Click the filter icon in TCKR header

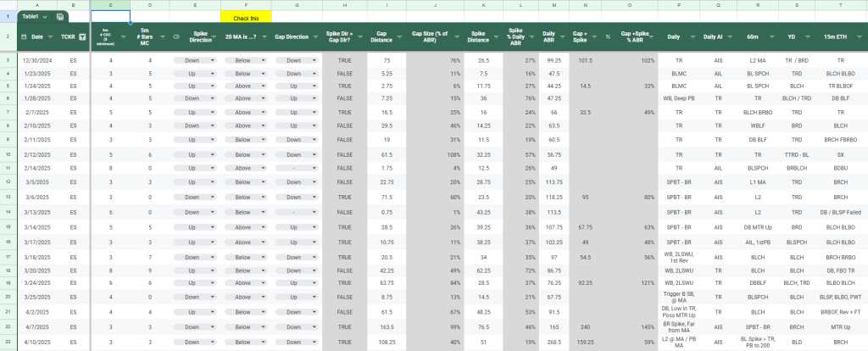pos(82,36)
